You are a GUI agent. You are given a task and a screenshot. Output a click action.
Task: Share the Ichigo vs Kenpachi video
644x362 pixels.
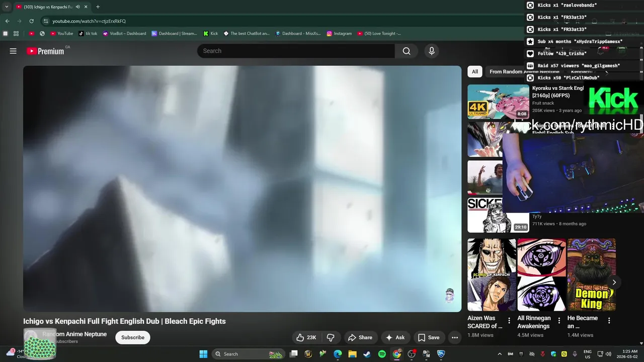[360, 337]
